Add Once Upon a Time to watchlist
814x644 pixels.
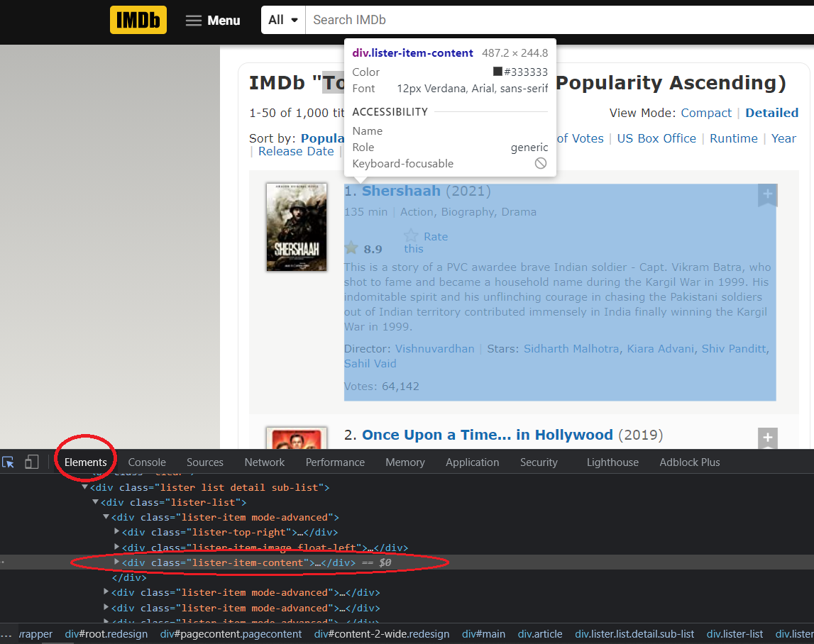click(x=767, y=438)
